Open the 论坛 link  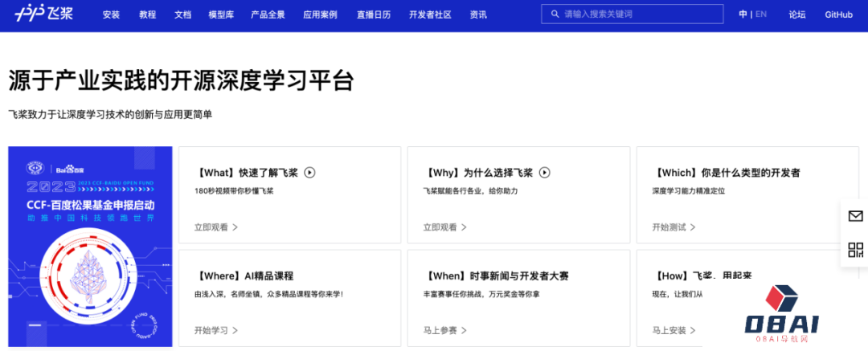pos(797,15)
